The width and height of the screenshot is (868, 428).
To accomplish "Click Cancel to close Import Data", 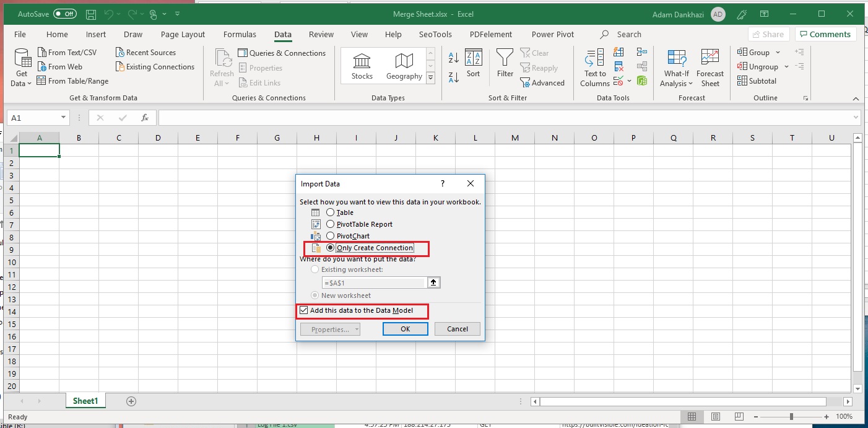I will tap(457, 329).
